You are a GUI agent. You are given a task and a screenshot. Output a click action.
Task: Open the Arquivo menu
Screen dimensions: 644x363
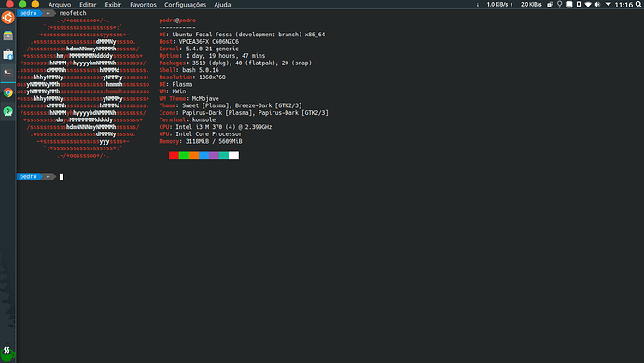pyautogui.click(x=60, y=5)
